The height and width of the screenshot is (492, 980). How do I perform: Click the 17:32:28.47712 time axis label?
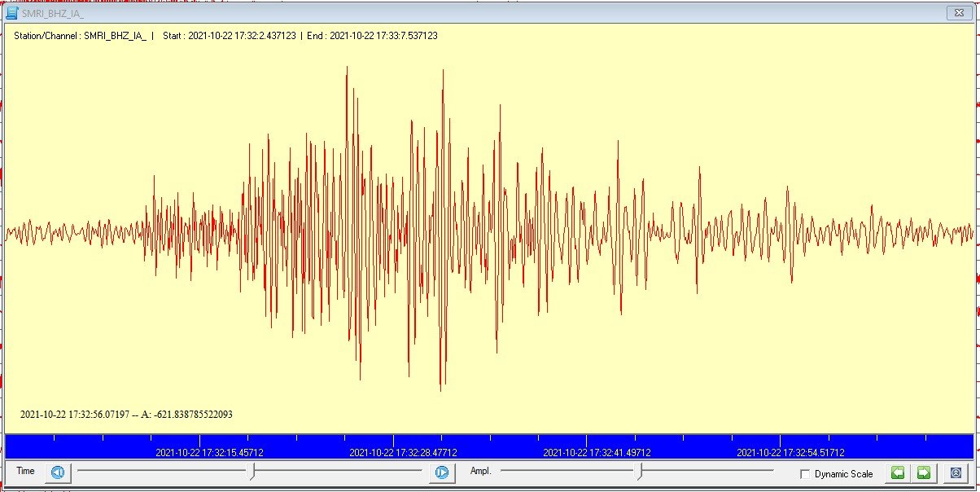coord(403,453)
